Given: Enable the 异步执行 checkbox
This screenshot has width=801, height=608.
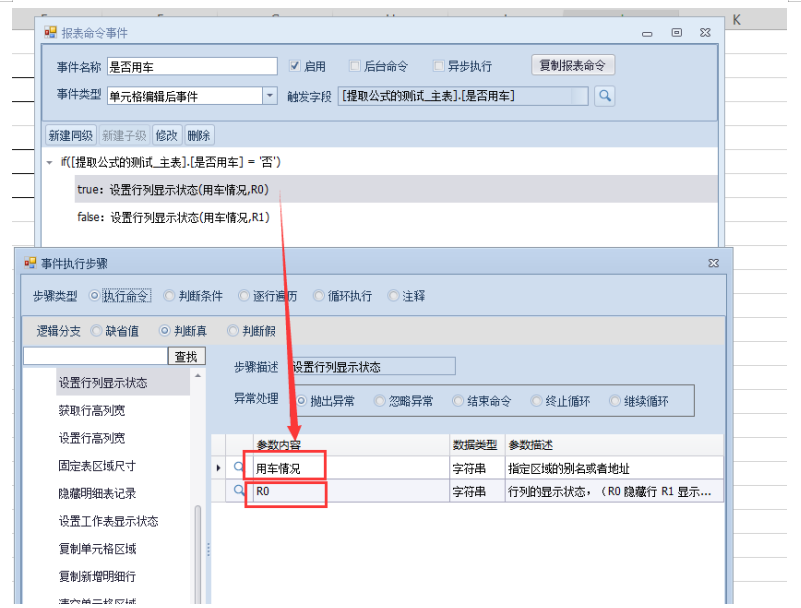Looking at the screenshot, I should 439,66.
